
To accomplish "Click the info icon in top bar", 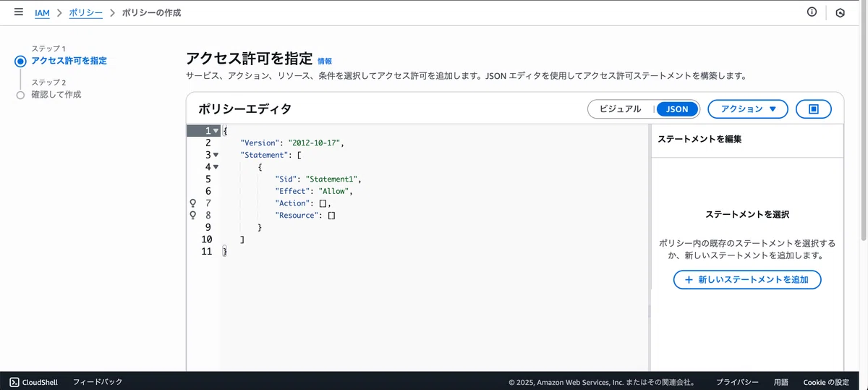I will pyautogui.click(x=812, y=12).
